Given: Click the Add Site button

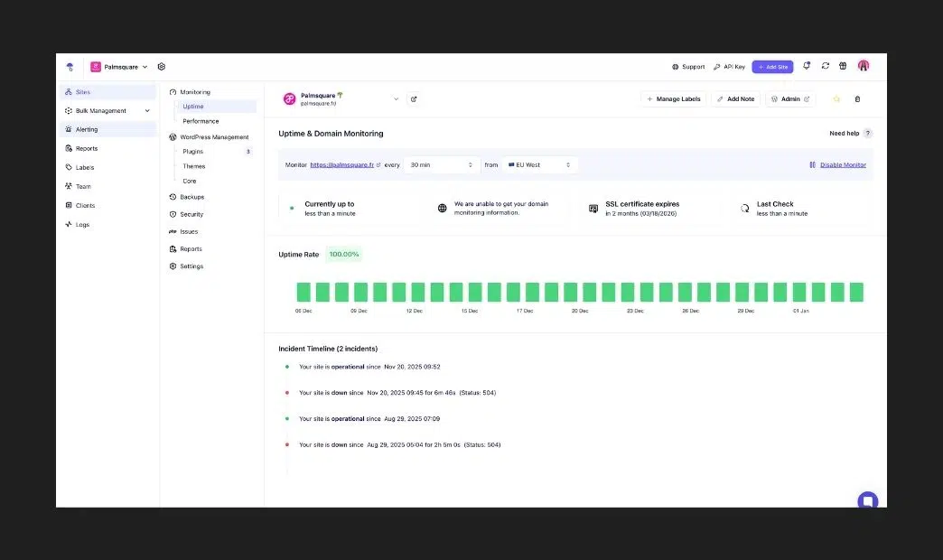Looking at the screenshot, I should (772, 67).
